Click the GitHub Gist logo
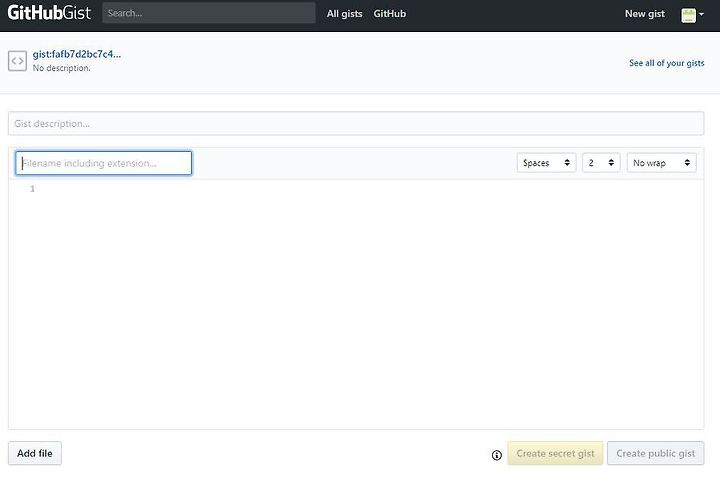720x478 pixels. pos(49,13)
